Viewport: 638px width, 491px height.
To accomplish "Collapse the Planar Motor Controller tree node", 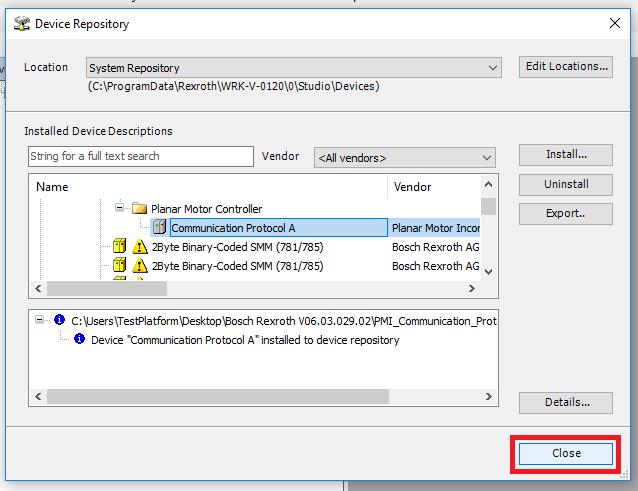I will [119, 209].
